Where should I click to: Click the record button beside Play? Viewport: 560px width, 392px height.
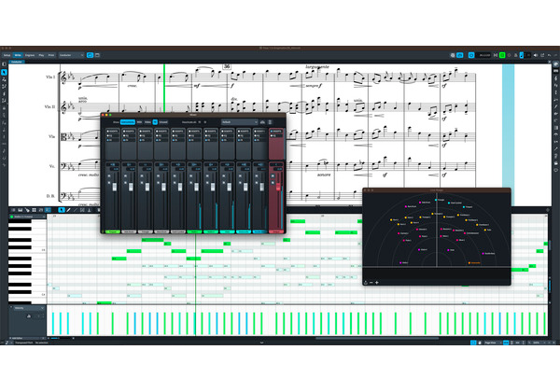(509, 55)
